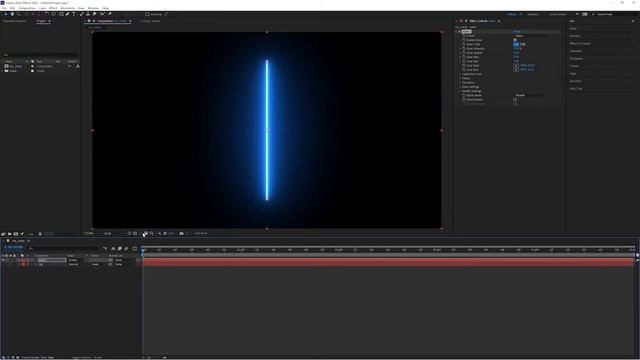Select the Brush tool

82,14
